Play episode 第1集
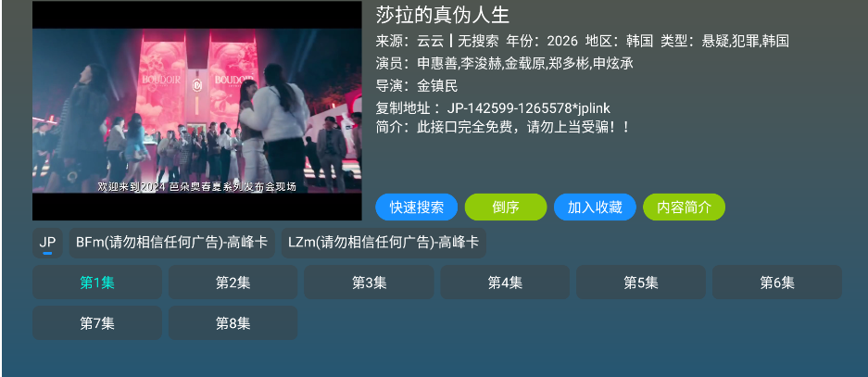868x377 pixels. 97,283
